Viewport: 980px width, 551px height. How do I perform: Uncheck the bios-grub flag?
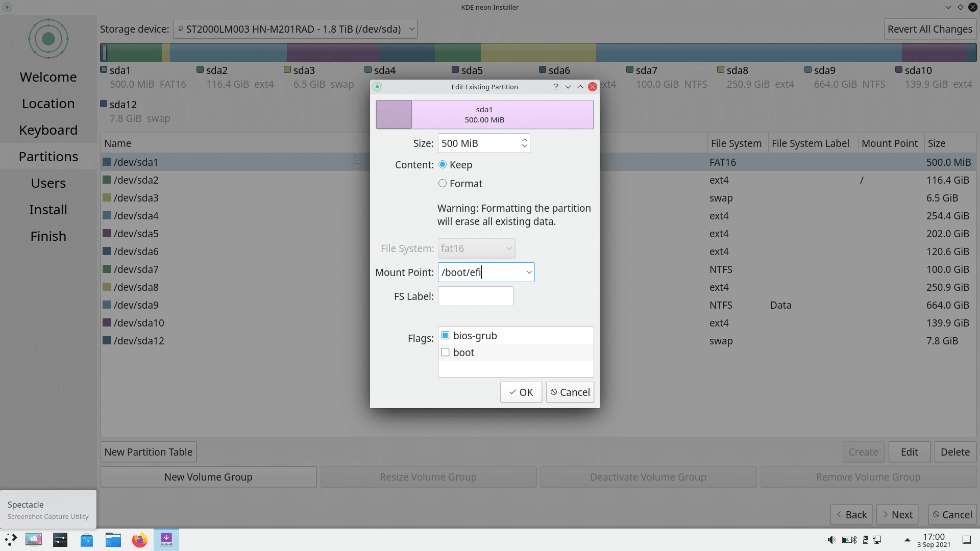pos(445,336)
